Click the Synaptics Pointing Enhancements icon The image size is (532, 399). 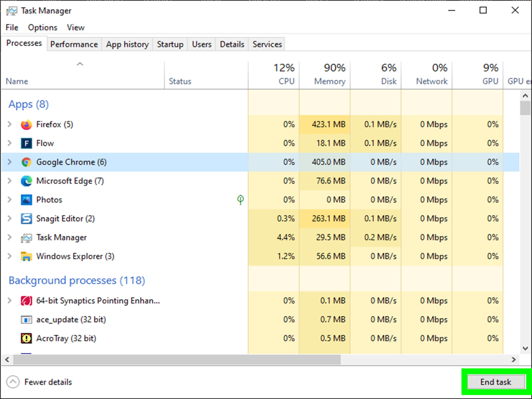26,301
